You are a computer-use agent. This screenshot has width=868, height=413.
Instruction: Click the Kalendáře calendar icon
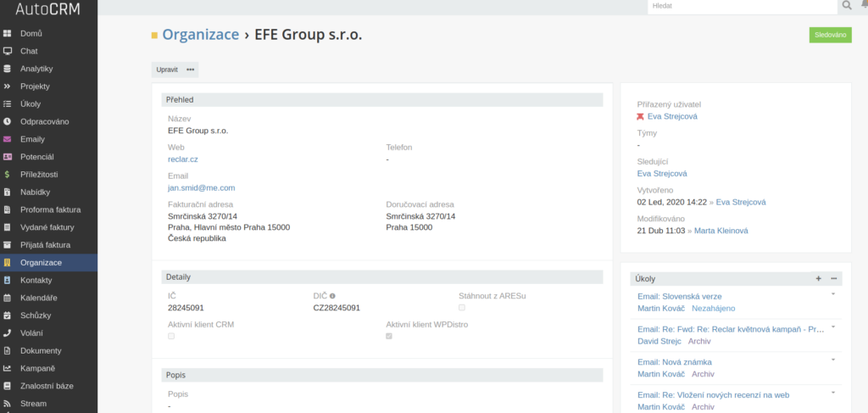(7, 298)
